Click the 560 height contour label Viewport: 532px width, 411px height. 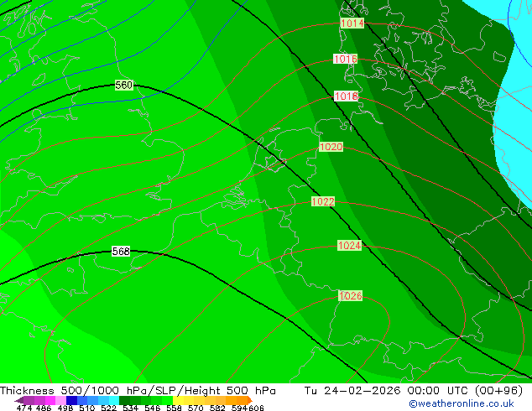[x=123, y=86]
